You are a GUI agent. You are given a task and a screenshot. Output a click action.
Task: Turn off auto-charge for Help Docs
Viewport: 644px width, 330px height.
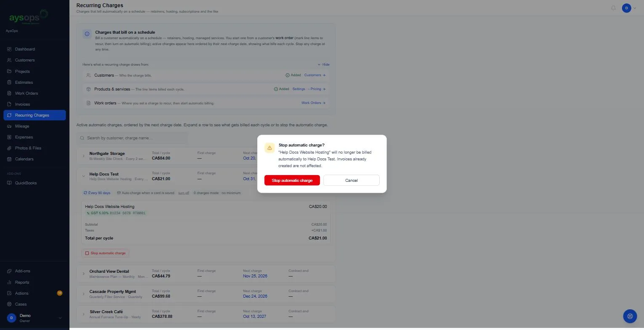tap(184, 193)
